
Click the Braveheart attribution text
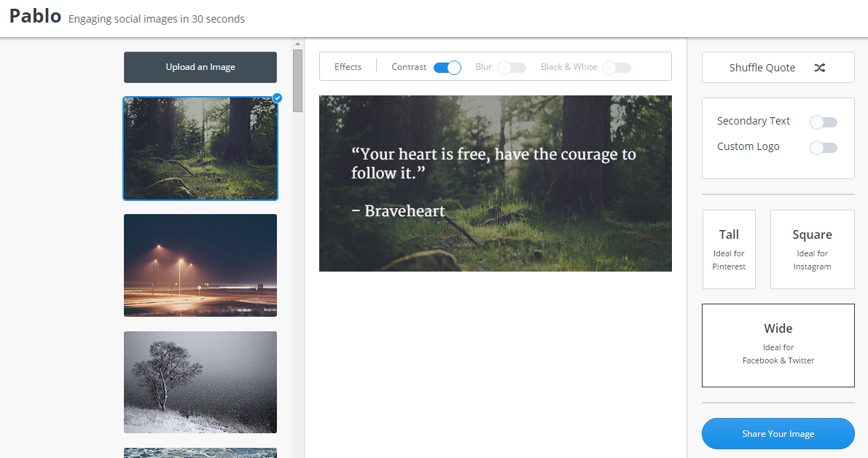(398, 210)
